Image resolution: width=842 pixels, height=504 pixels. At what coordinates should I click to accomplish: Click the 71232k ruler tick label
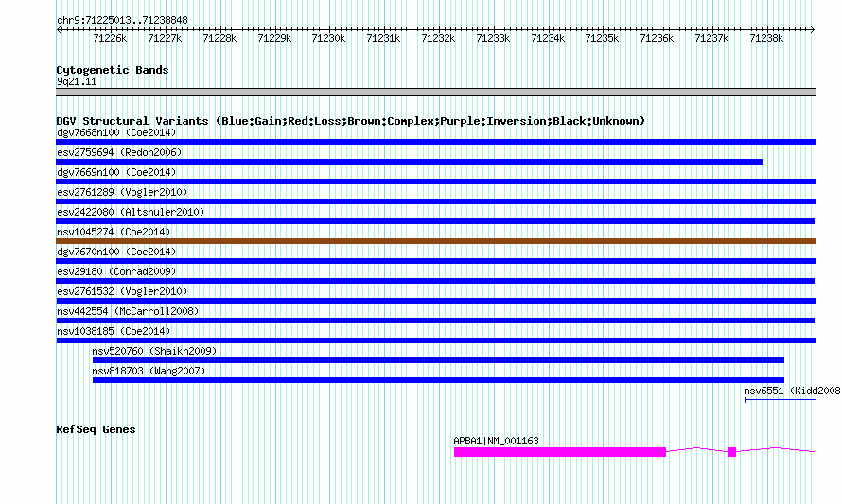tap(438, 38)
